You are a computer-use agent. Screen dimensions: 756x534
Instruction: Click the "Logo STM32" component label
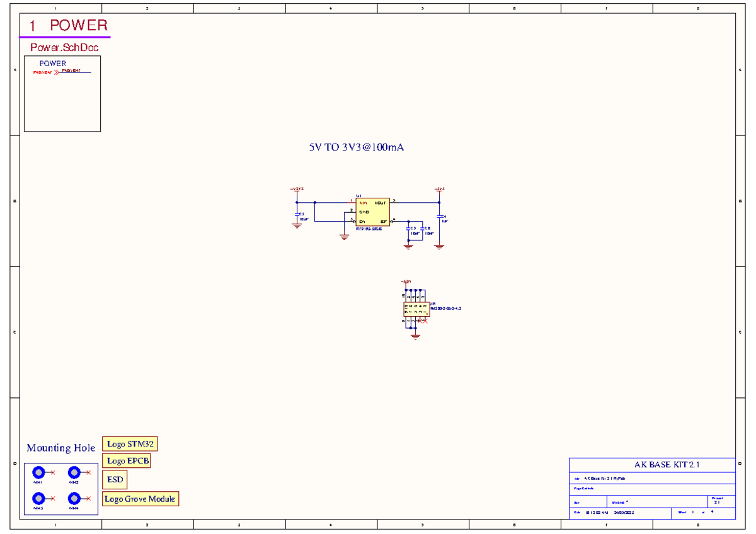(x=132, y=444)
